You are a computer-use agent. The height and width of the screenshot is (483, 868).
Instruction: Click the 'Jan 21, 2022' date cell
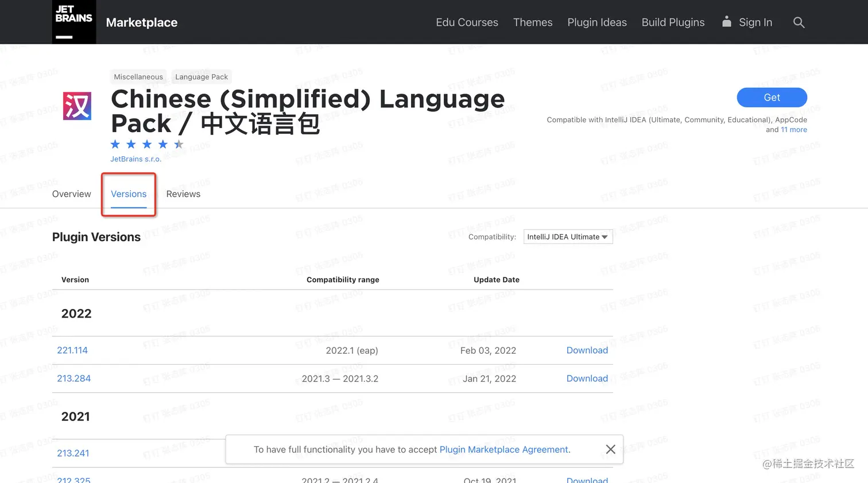[x=490, y=378]
